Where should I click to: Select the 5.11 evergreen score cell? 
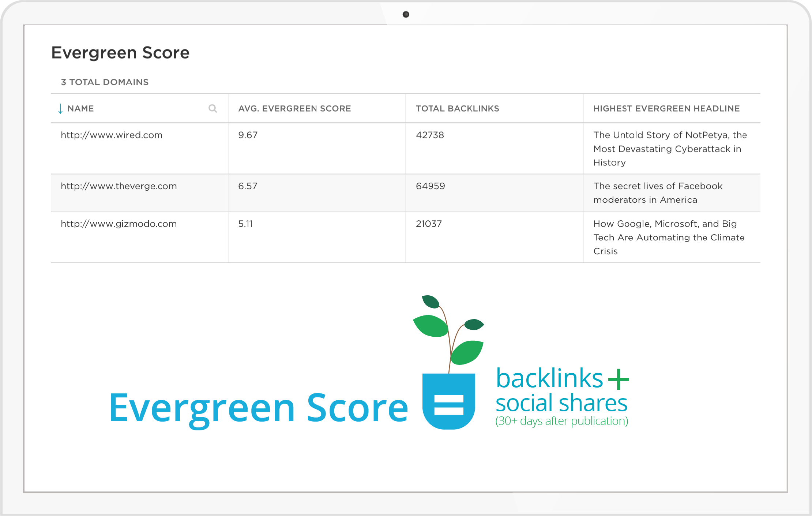click(x=245, y=224)
